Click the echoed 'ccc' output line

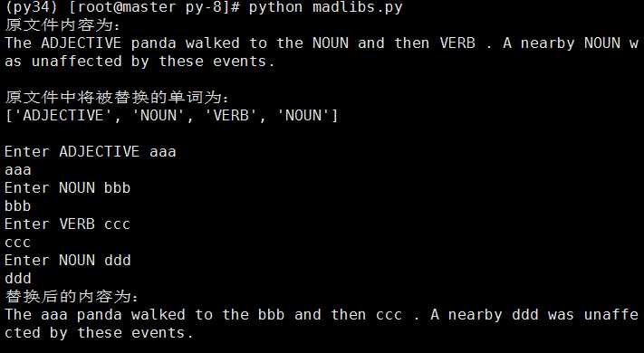point(17,243)
